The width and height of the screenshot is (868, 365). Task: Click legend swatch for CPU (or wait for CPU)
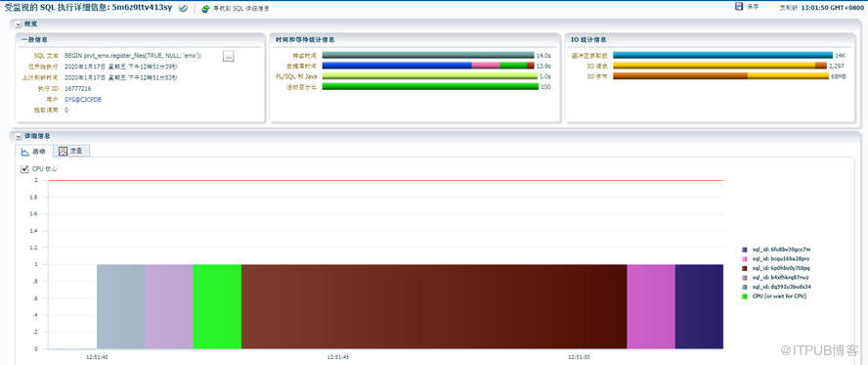click(x=745, y=297)
